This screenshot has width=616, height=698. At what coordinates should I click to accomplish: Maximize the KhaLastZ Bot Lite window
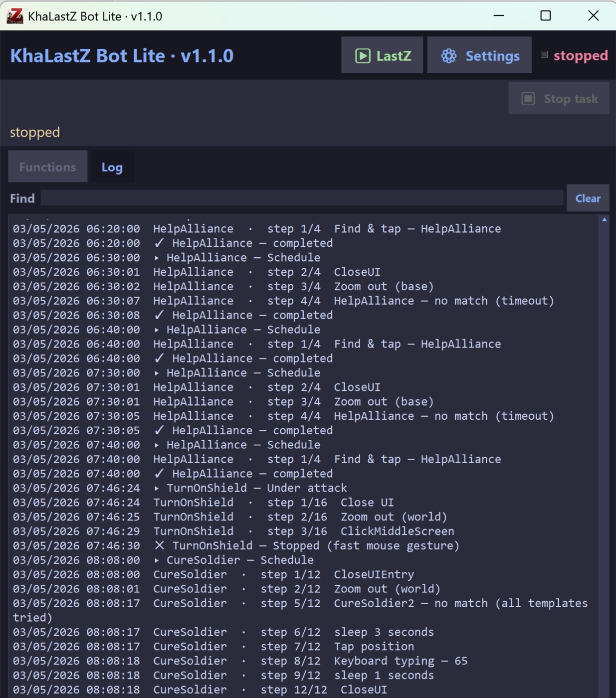(x=546, y=16)
